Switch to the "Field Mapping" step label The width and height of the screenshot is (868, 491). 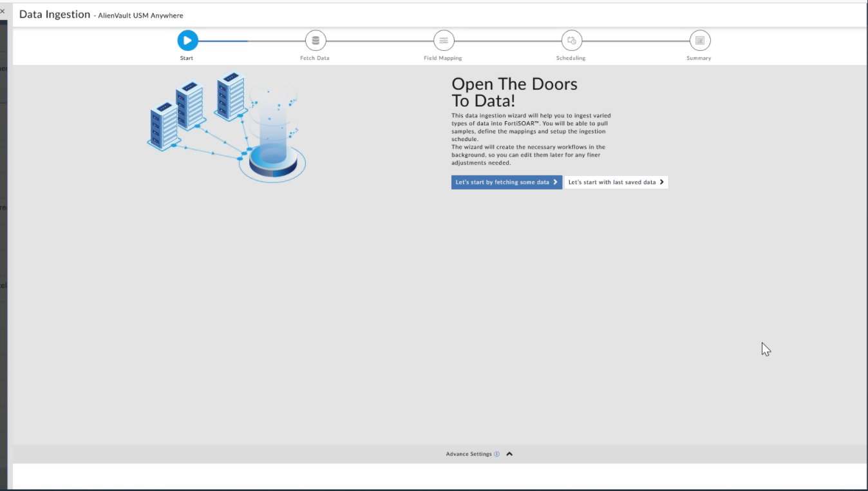[x=443, y=58]
